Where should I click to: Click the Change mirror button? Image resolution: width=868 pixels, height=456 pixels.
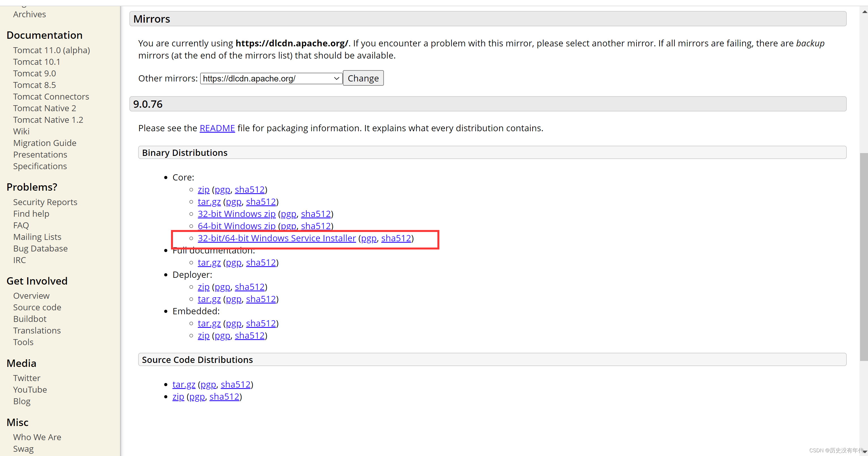click(x=363, y=78)
